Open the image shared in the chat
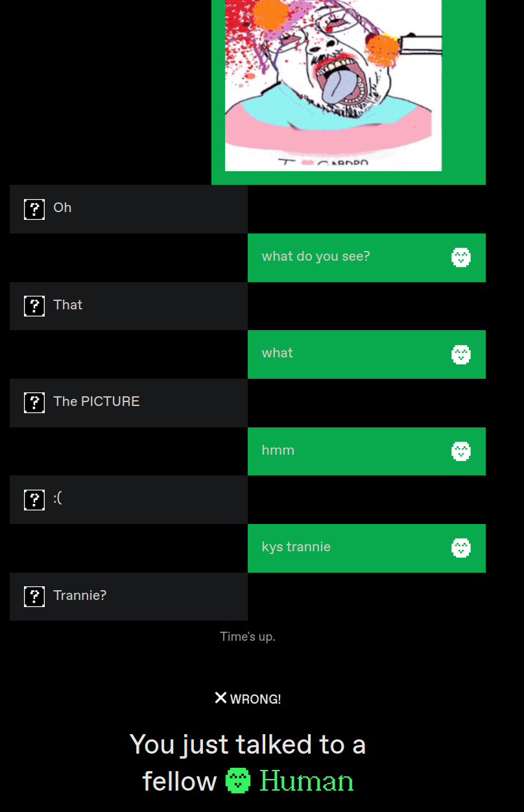 [x=333, y=86]
